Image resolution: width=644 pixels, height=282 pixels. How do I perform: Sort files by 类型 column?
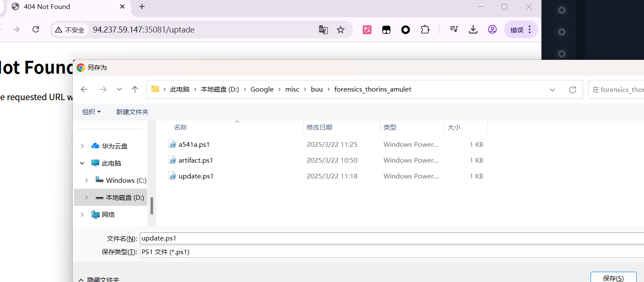coord(390,127)
